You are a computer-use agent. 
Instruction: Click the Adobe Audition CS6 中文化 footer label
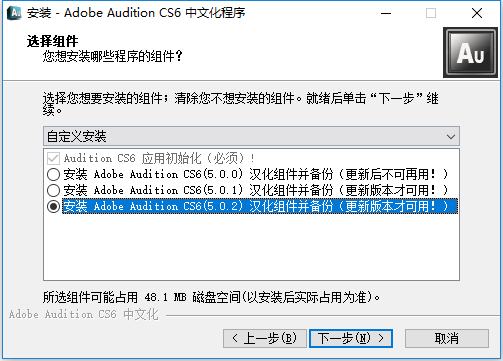click(x=84, y=314)
